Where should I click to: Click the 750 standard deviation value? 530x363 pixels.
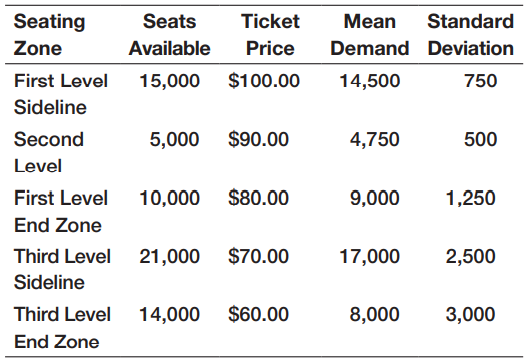pyautogui.click(x=480, y=81)
